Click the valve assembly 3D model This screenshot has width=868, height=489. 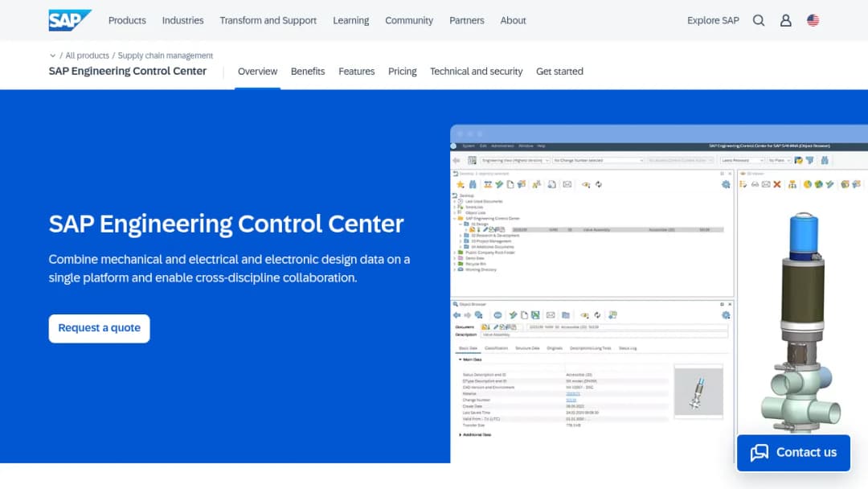(x=801, y=321)
